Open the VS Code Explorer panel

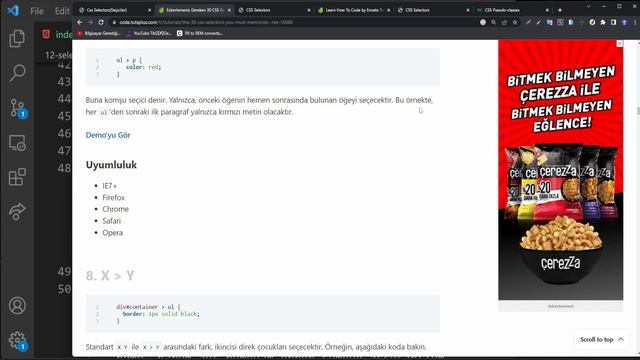(17, 38)
